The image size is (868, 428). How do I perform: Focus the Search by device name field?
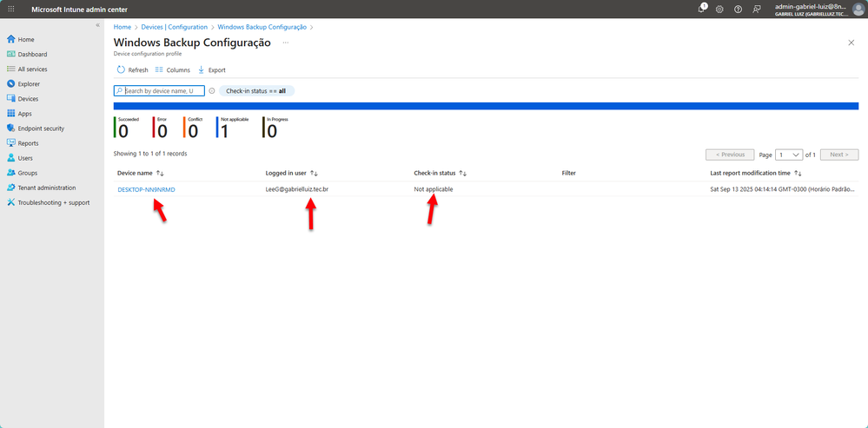point(159,90)
